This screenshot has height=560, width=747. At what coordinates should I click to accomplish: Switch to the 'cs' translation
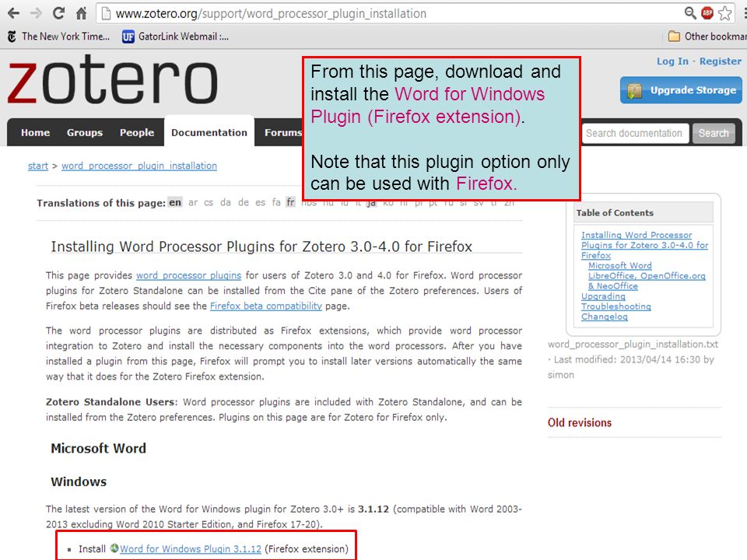click(x=209, y=203)
